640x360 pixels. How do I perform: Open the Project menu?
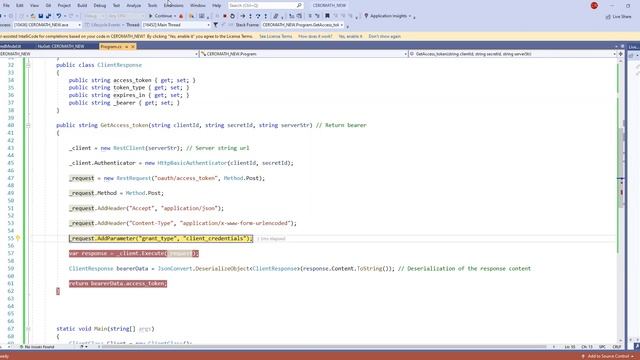[64, 5]
